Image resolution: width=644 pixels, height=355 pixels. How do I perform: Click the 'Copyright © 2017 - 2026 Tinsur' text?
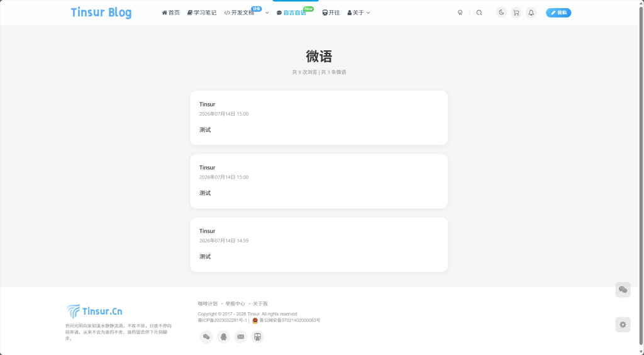pyautogui.click(x=228, y=314)
